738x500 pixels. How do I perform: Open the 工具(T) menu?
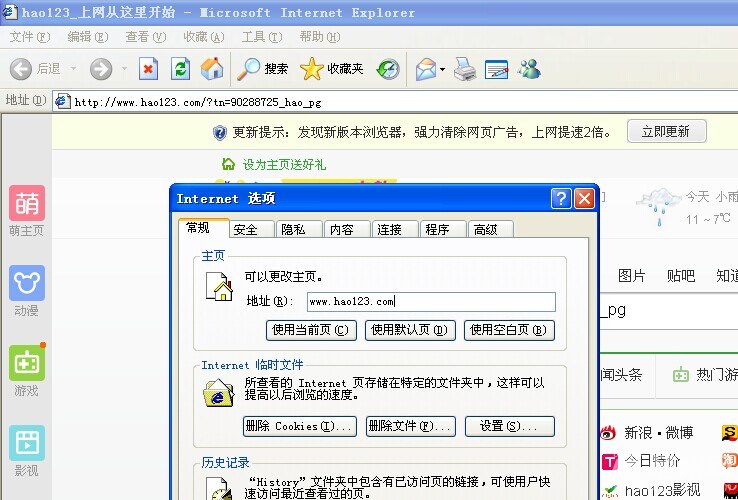click(262, 37)
